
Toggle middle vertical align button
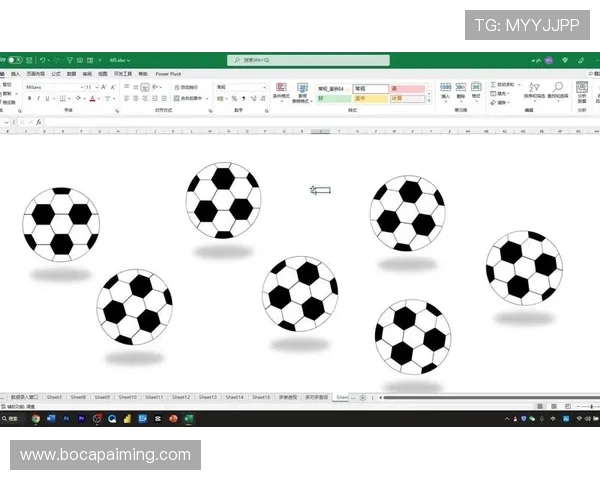tap(135, 87)
